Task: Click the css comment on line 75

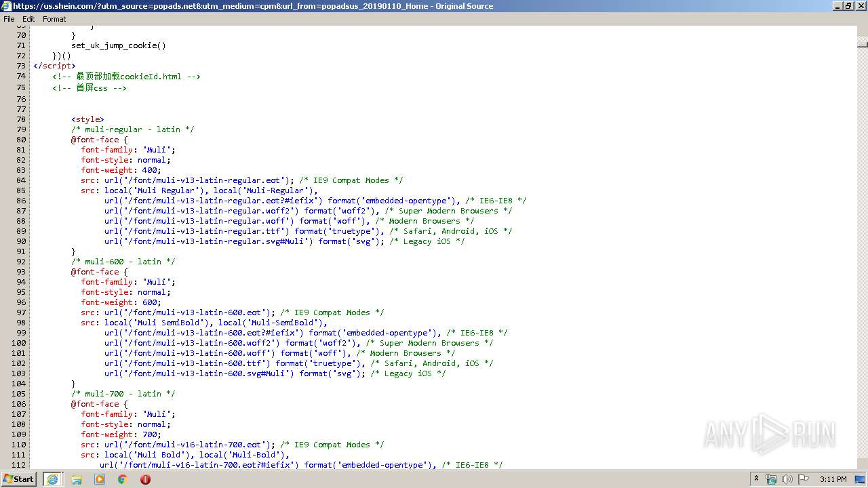Action: click(90, 88)
